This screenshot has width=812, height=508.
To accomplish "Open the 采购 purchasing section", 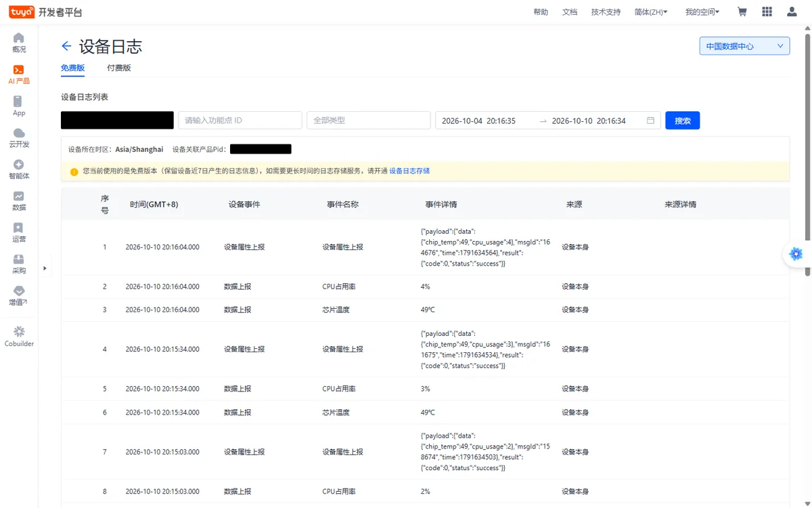I will click(19, 264).
